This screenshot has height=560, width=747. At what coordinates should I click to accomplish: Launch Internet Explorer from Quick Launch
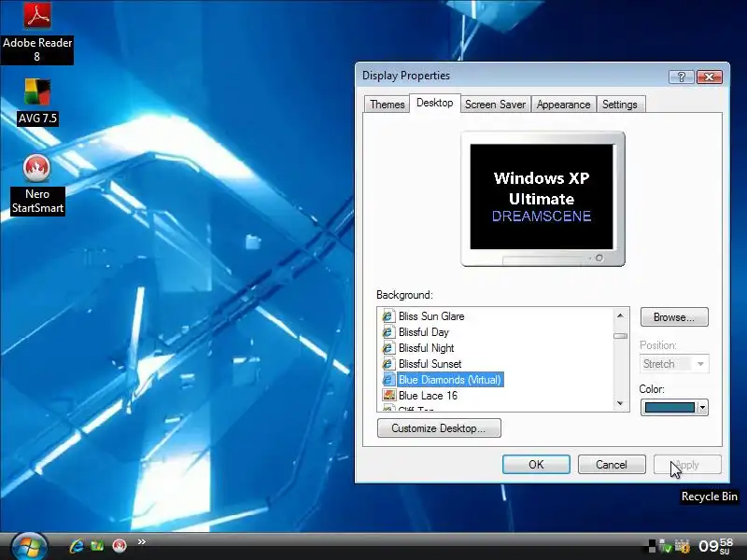coord(77,545)
